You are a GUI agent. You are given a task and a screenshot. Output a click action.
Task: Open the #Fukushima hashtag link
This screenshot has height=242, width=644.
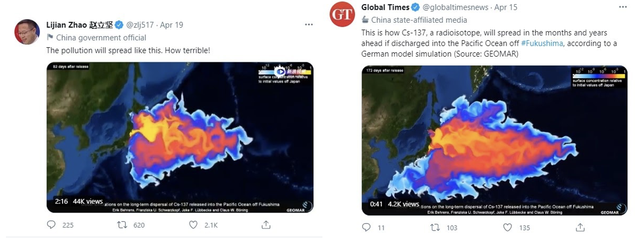tap(542, 43)
